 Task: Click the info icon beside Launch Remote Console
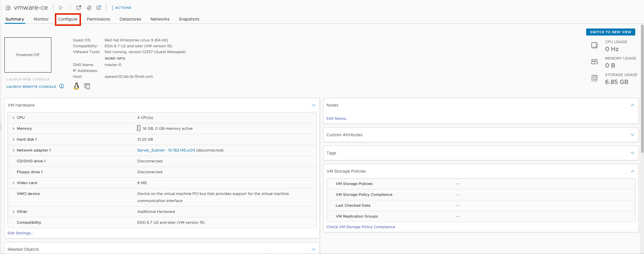[62, 86]
